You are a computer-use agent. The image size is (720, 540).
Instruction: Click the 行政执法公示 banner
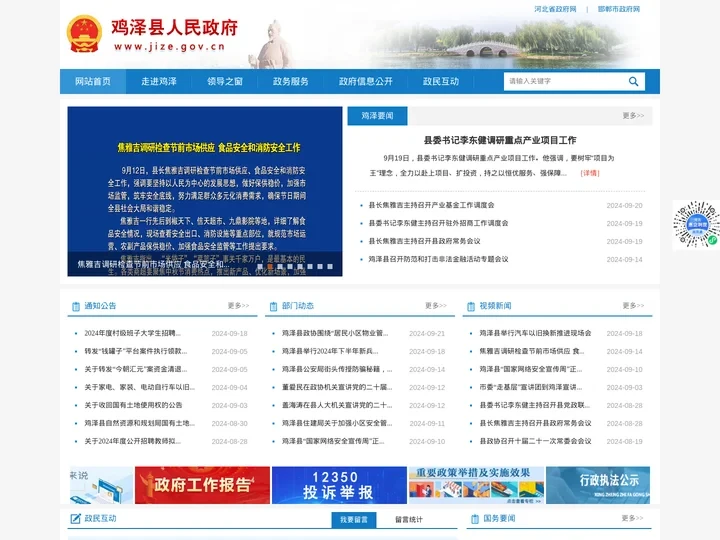[x=598, y=485]
